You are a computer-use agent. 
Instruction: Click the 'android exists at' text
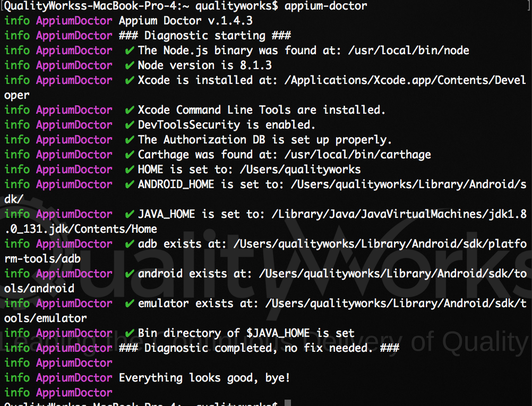pos(195,274)
